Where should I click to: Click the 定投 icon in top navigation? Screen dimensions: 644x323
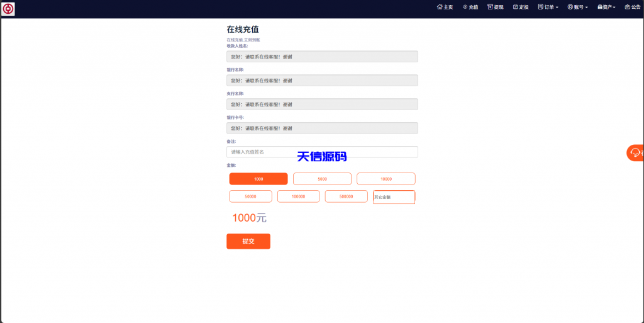click(516, 7)
